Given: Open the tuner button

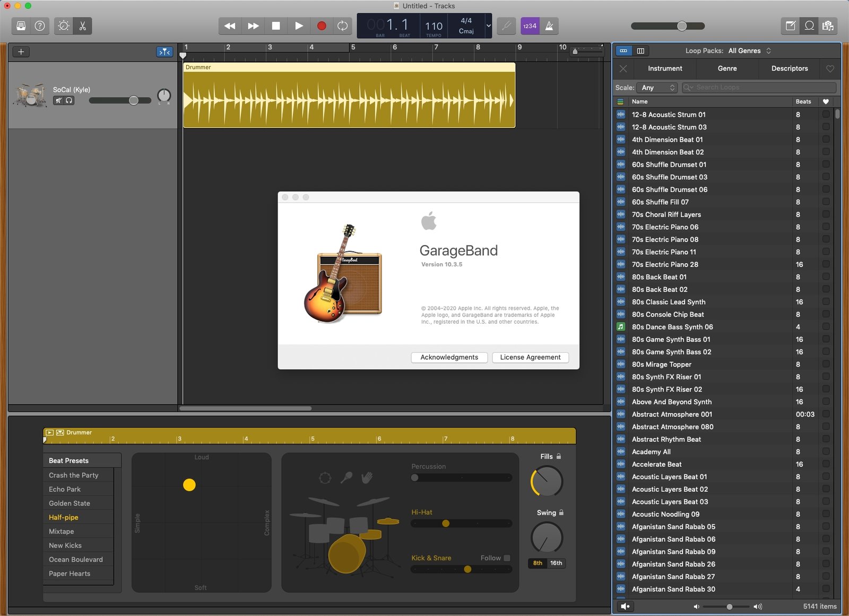Looking at the screenshot, I should (x=507, y=26).
